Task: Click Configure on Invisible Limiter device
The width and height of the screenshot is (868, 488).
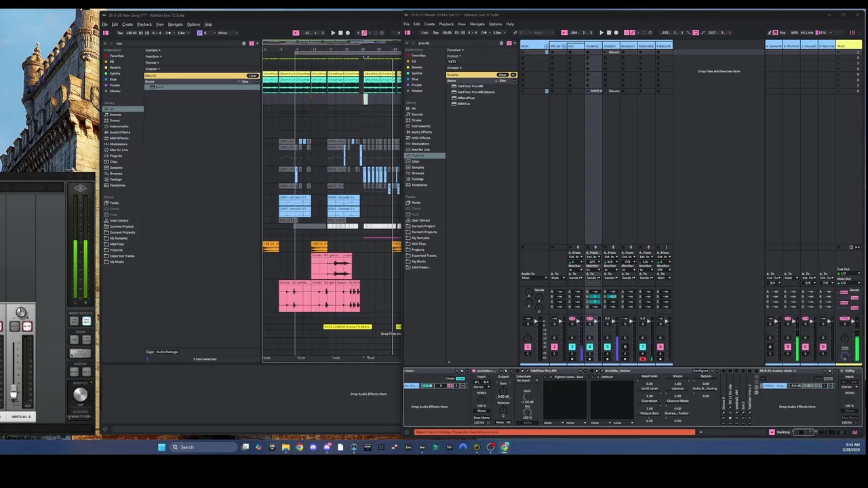Action: pos(701,371)
